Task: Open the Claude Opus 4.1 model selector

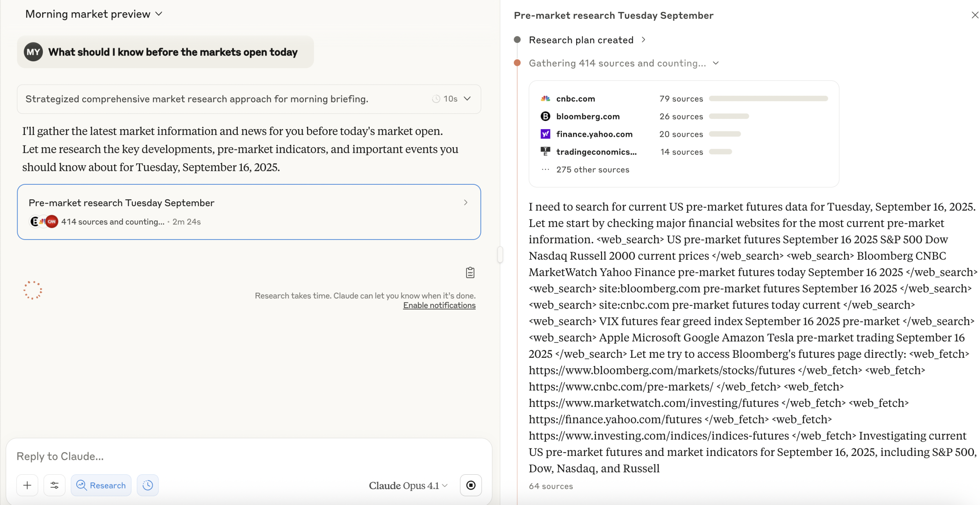Action: click(x=408, y=485)
